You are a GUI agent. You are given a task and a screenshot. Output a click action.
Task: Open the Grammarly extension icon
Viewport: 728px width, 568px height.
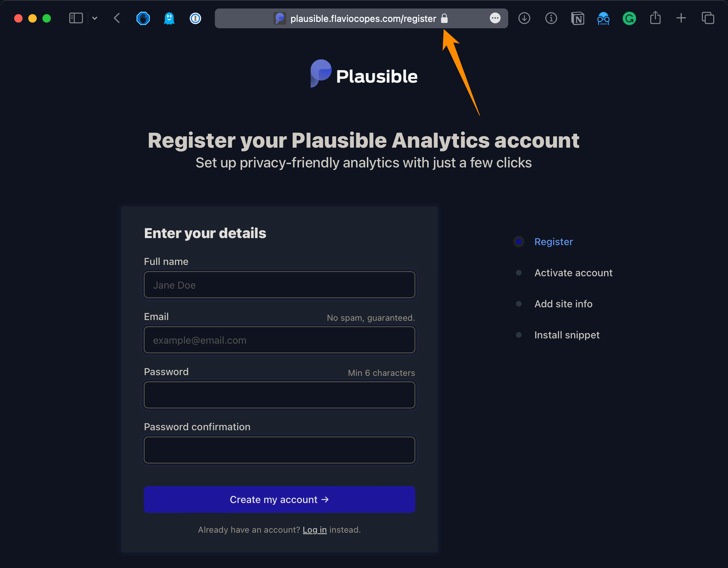pos(629,18)
